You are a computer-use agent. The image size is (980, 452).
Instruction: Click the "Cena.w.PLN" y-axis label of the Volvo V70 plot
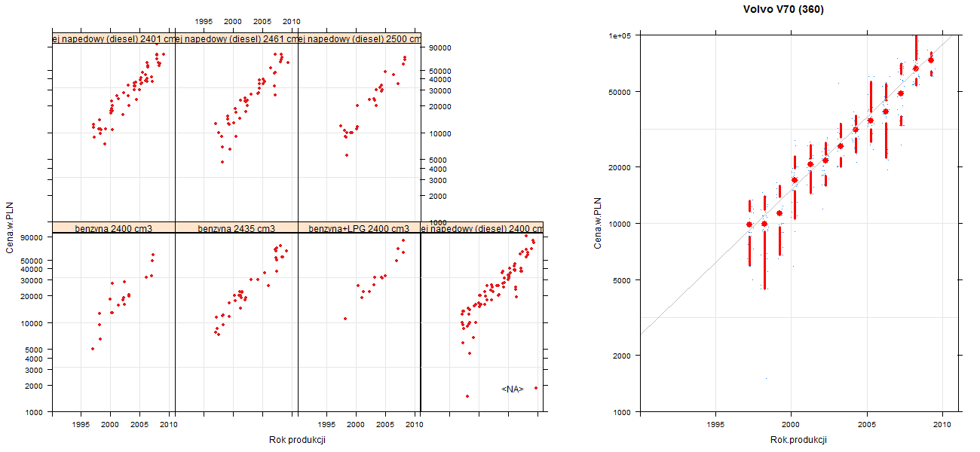(x=598, y=223)
